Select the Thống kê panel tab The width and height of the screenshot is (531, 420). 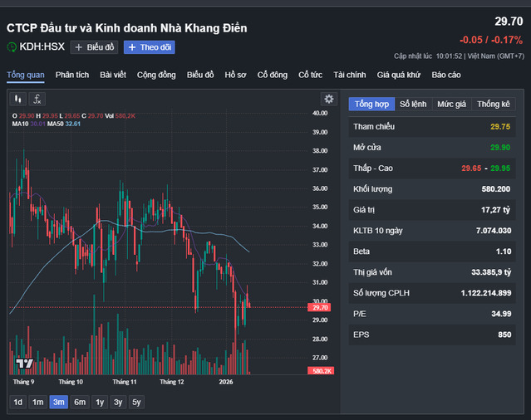tap(494, 104)
